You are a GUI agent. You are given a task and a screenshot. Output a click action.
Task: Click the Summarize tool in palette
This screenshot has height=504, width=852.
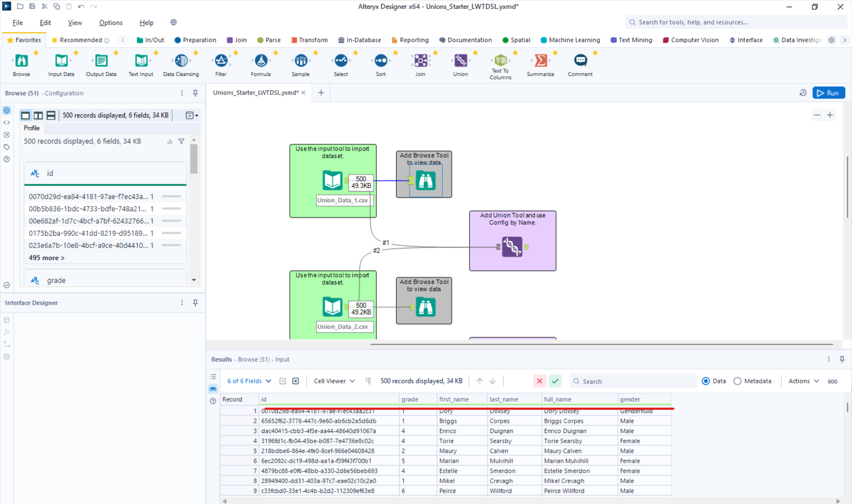point(540,61)
